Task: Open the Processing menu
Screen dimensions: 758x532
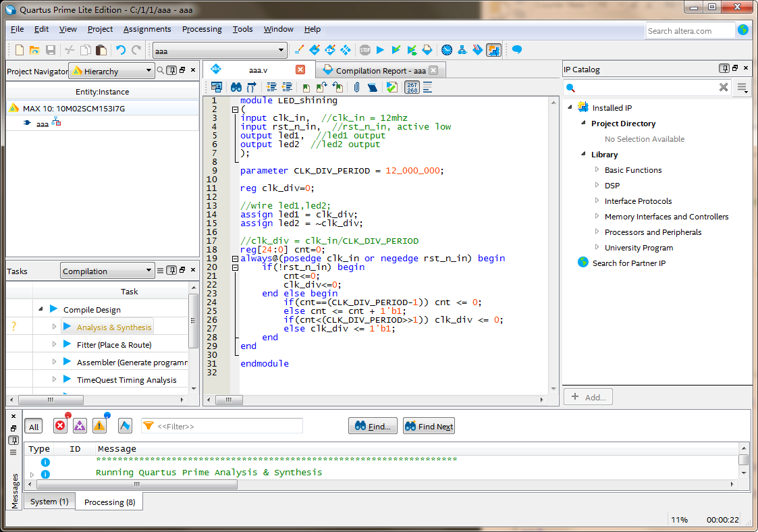Action: click(x=202, y=29)
